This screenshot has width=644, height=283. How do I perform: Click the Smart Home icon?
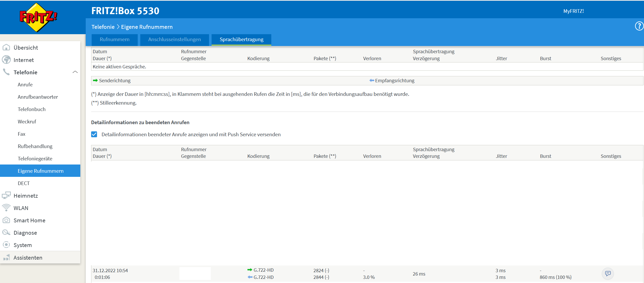(x=6, y=220)
